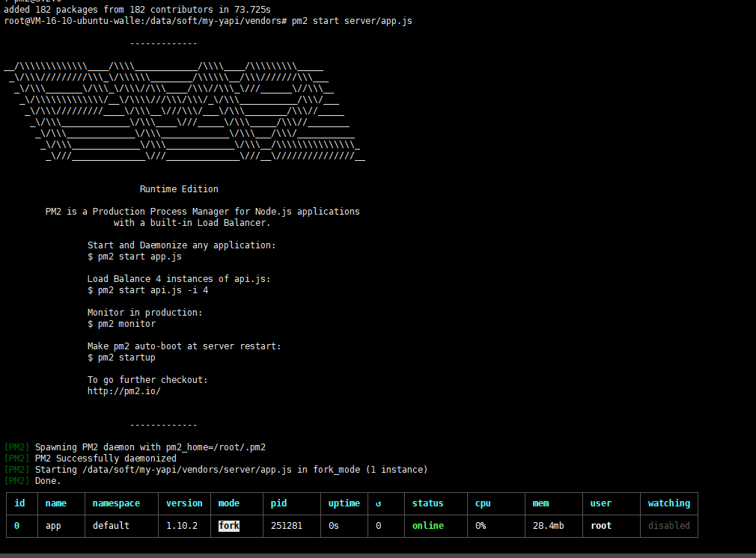Click the PM2 ASCII art logo
This screenshot has height=558, width=756.
pyautogui.click(x=185, y=111)
